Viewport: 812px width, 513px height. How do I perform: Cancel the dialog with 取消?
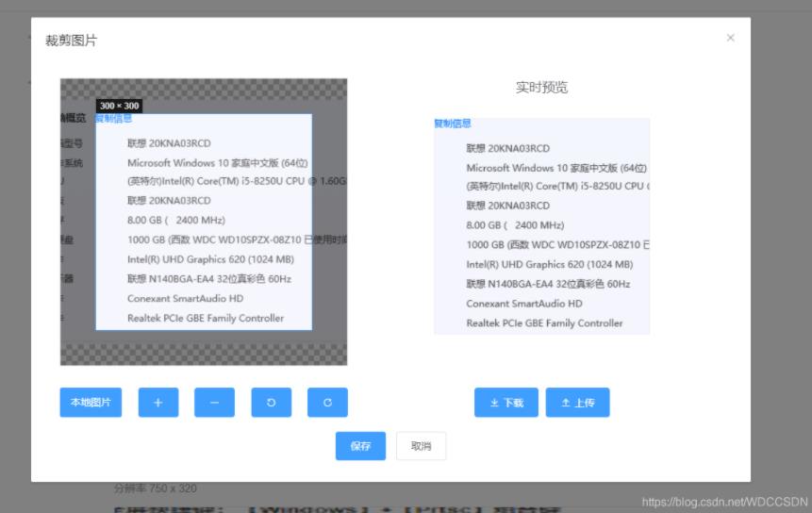pos(421,446)
